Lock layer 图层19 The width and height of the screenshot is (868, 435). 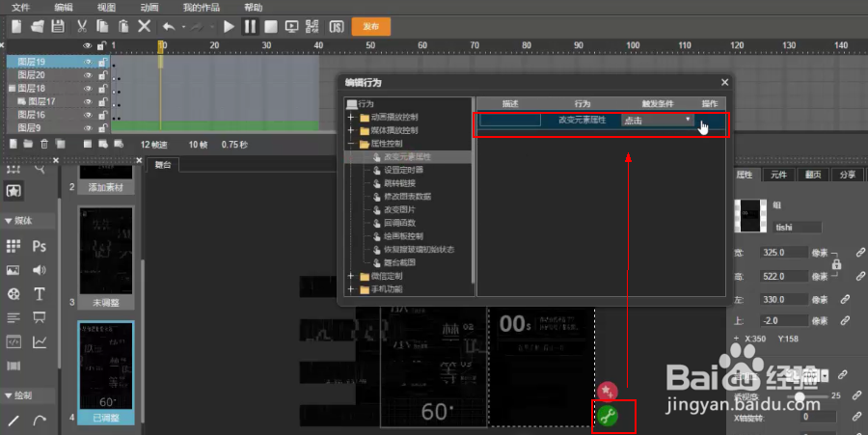(102, 62)
